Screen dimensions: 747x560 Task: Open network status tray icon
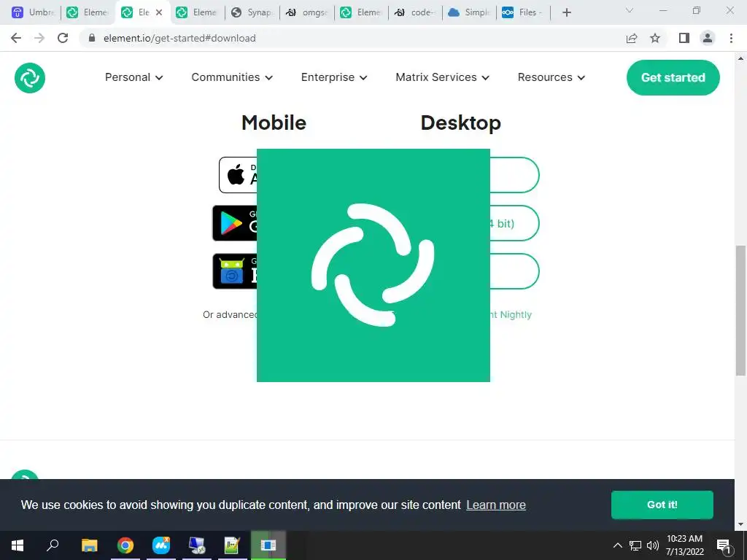(x=635, y=545)
